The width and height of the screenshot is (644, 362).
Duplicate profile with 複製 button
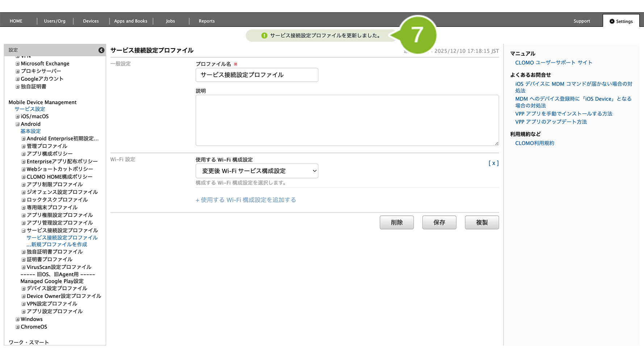coord(482,223)
